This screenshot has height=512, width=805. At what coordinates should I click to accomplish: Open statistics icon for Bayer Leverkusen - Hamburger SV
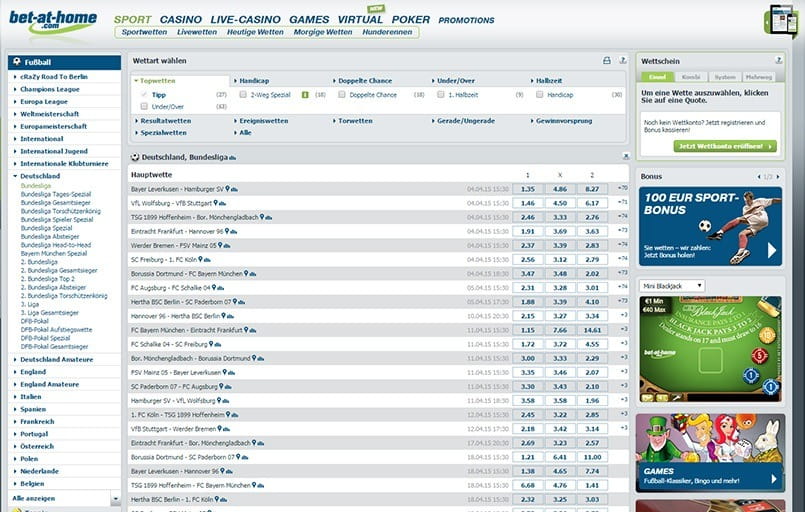[x=234, y=189]
